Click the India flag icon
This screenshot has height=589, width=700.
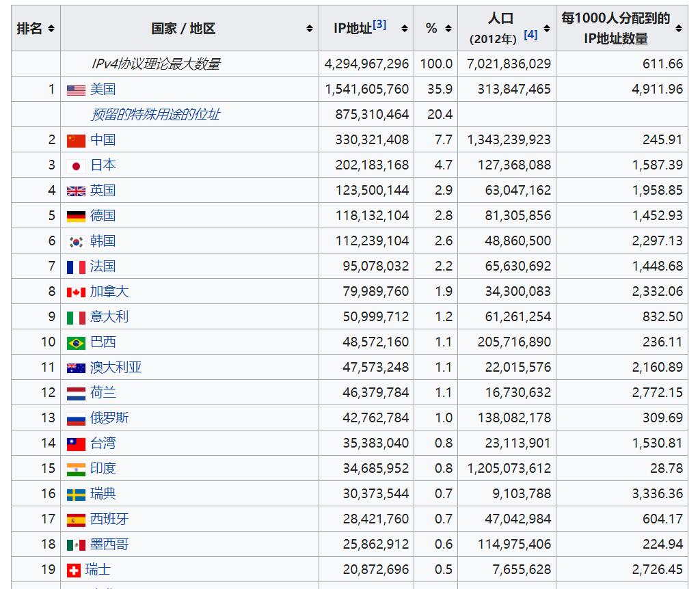point(76,469)
